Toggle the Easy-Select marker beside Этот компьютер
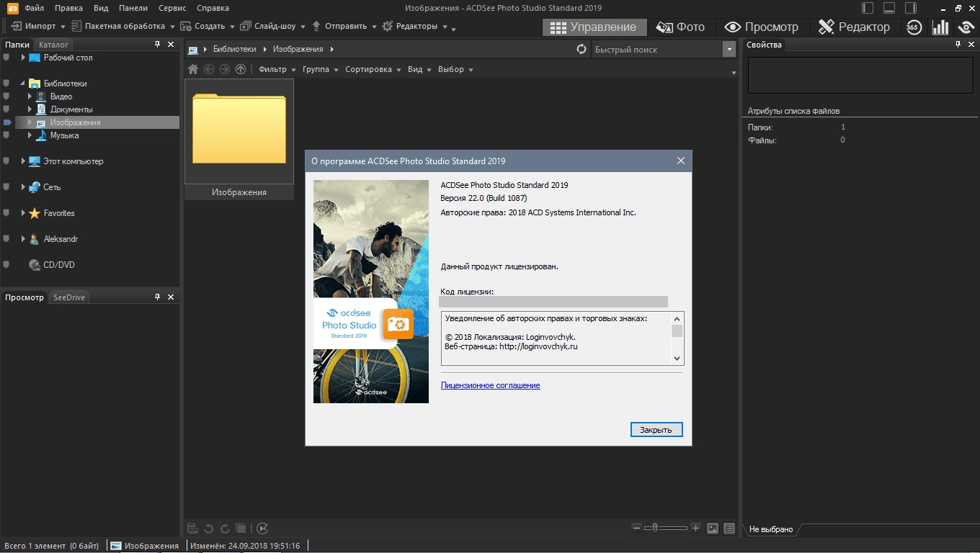 tap(6, 161)
